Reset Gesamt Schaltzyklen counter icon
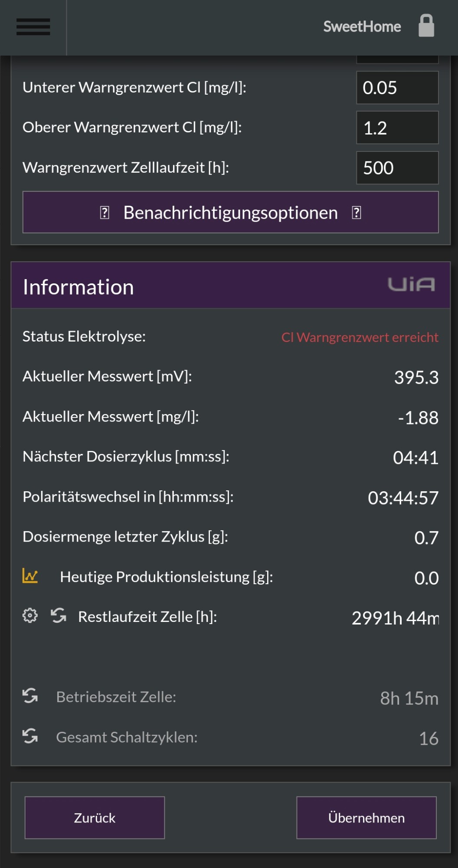Viewport: 458px width, 868px height. (x=30, y=736)
